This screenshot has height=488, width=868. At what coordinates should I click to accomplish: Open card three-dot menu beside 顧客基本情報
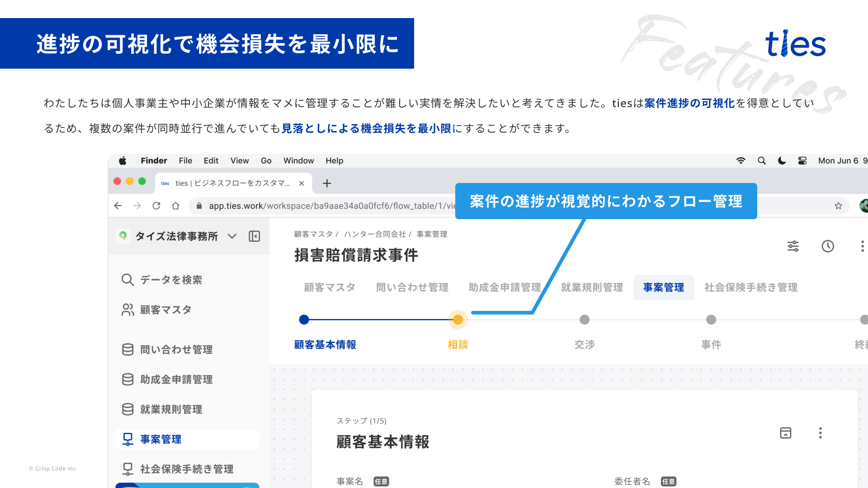pos(820,433)
